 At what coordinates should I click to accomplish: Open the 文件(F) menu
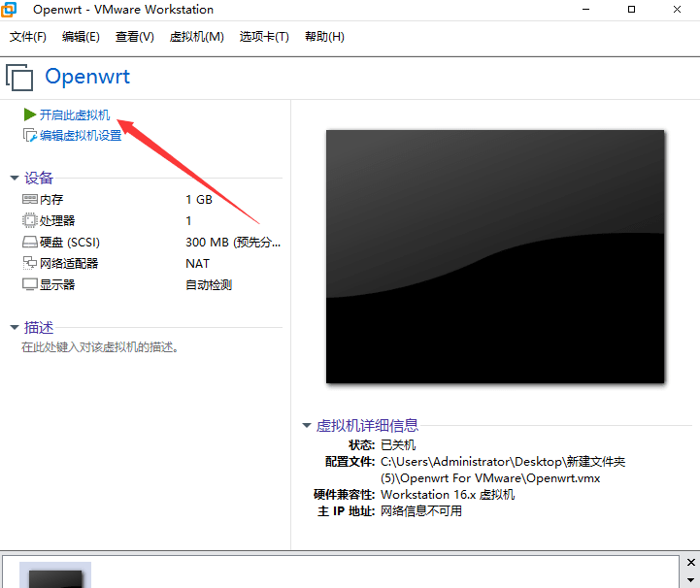(x=28, y=37)
